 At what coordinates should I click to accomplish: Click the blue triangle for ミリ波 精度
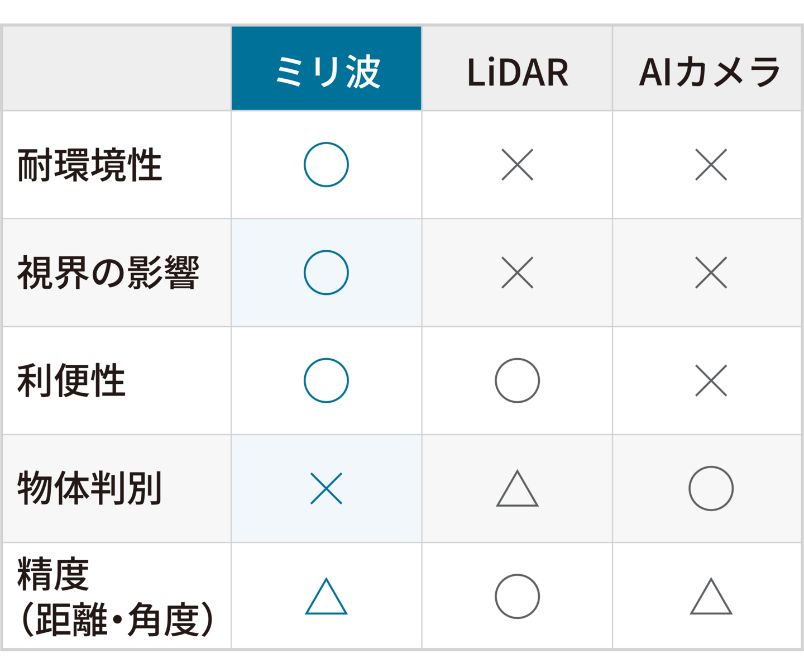click(x=326, y=597)
